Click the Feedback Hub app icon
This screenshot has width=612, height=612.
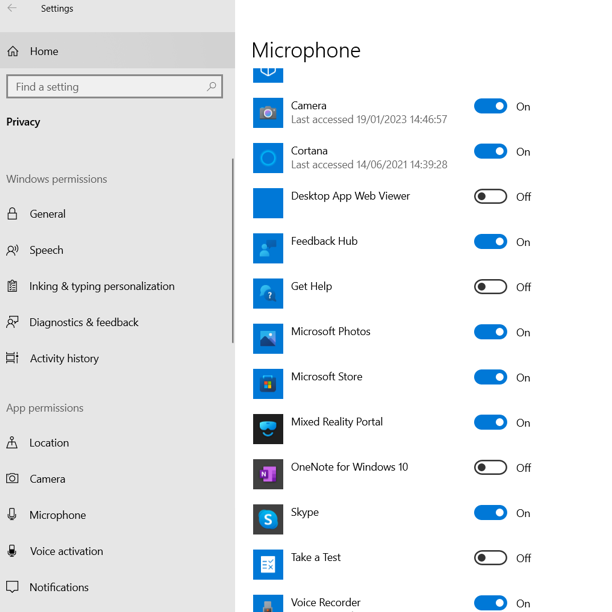point(268,248)
